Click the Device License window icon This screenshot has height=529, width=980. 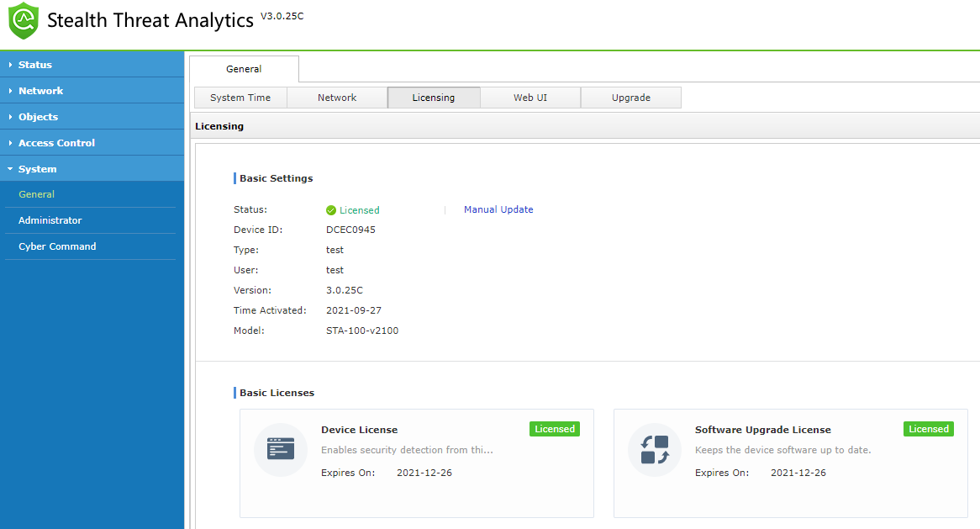[281, 449]
